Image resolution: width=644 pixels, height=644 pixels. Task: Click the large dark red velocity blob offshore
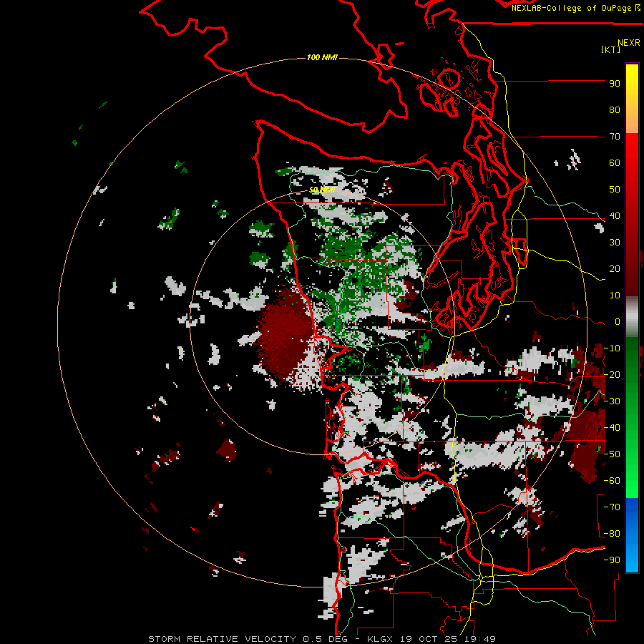pos(286,335)
